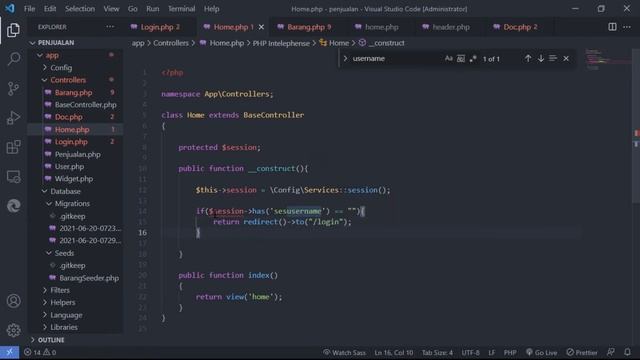
Task: Open Explorer Views and More Actions ellipsis
Action: (110, 27)
